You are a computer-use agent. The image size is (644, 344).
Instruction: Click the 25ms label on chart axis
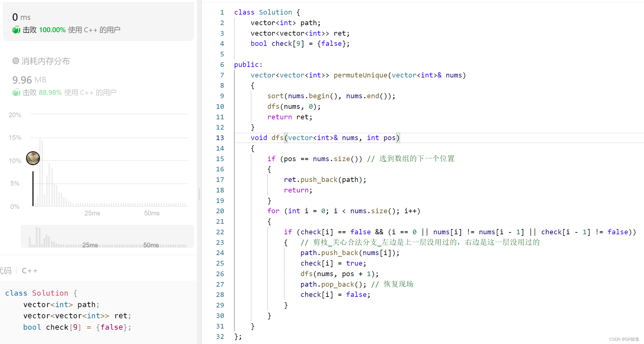click(x=92, y=213)
